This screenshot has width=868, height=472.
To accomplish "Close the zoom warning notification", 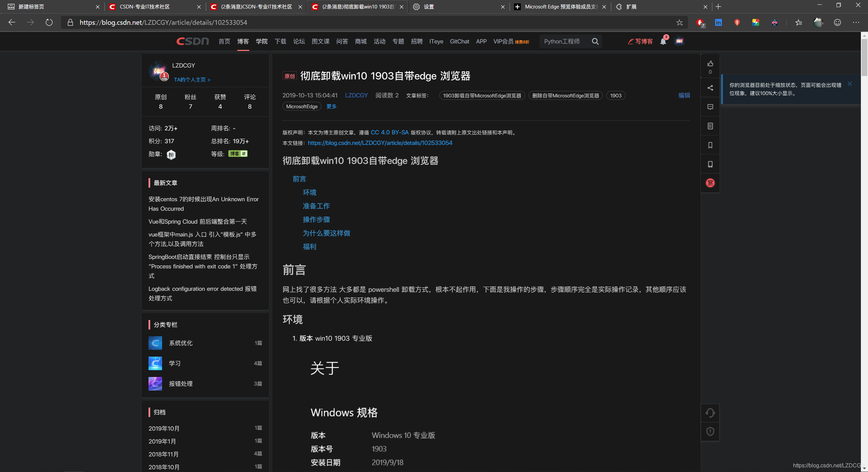I will click(x=850, y=84).
